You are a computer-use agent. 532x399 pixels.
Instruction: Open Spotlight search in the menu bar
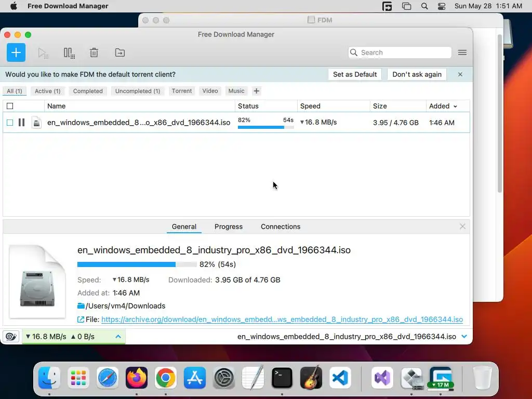pyautogui.click(x=424, y=6)
